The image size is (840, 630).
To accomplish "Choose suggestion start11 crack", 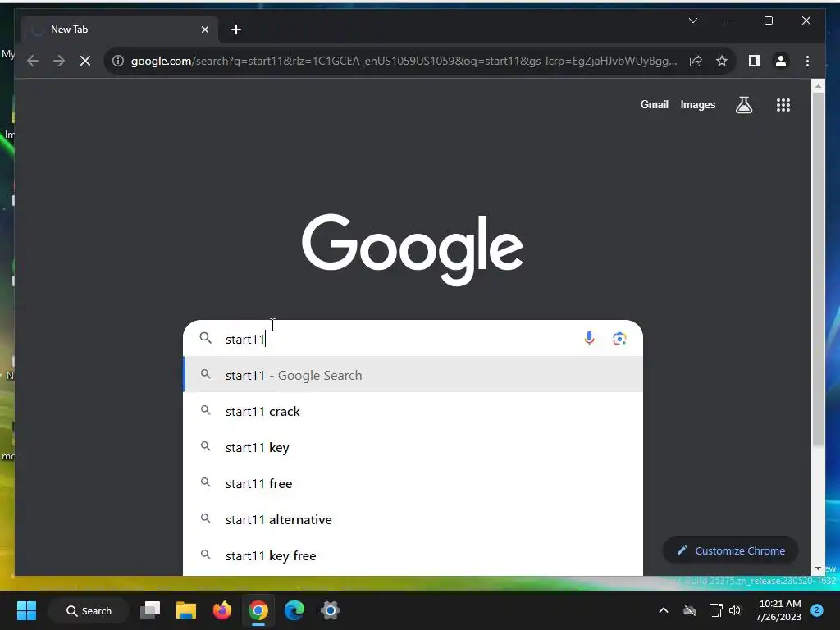I will (413, 411).
